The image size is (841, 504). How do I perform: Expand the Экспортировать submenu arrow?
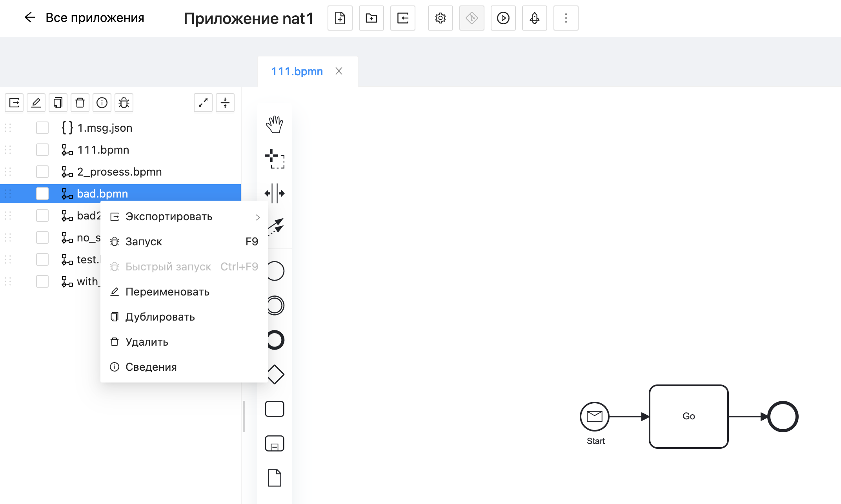[257, 217]
